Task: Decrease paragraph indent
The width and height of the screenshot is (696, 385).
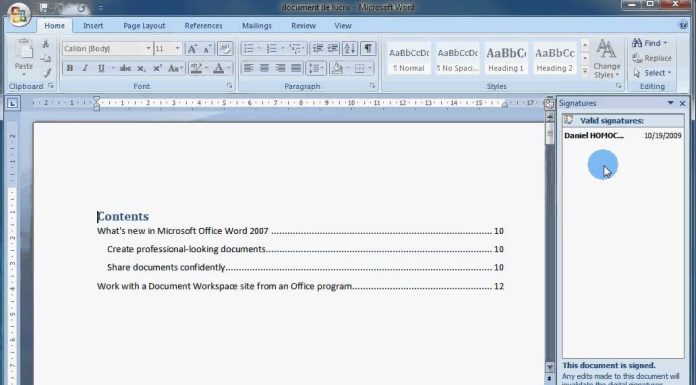Action: 318,48
